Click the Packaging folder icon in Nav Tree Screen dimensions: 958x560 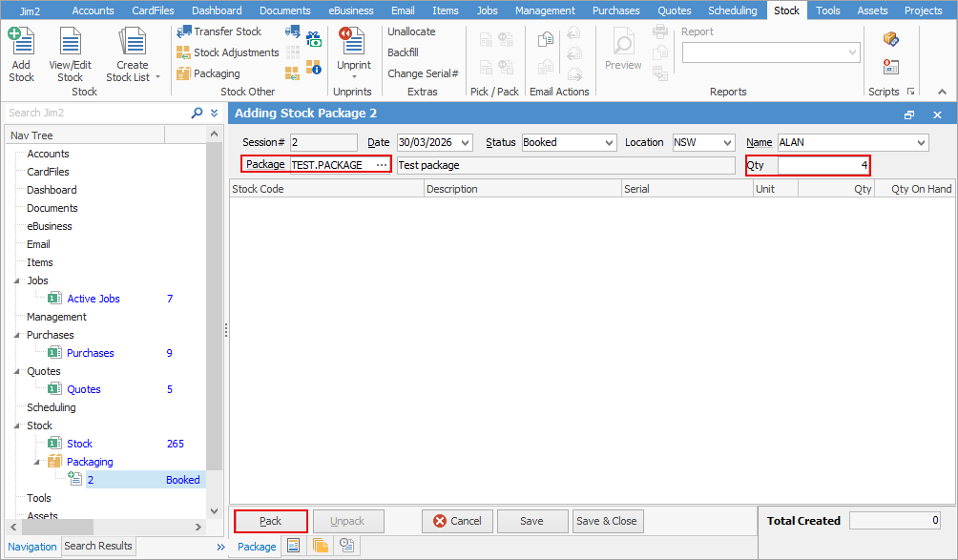pos(55,462)
